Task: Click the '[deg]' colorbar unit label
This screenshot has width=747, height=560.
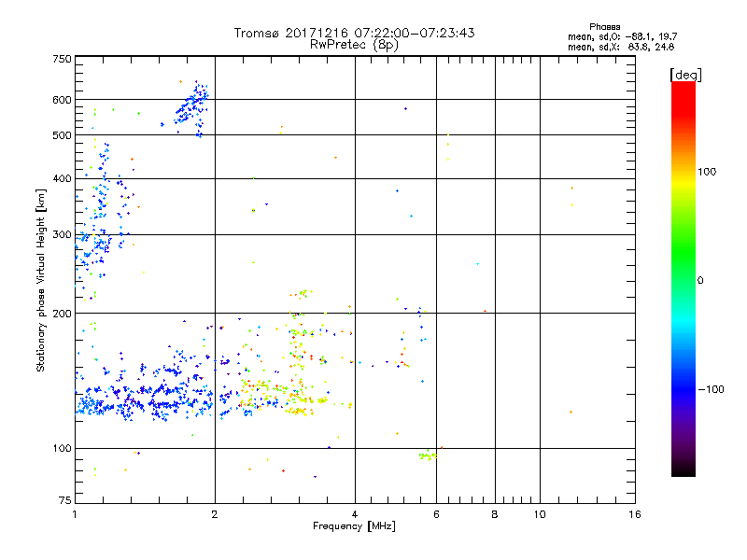Action: click(685, 75)
